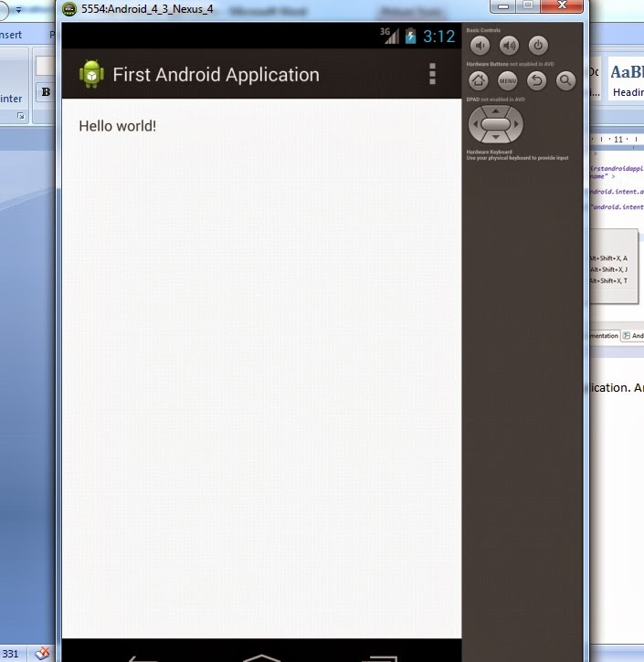This screenshot has width=644, height=662.
Task: Open Quick Access Toolbar dropdown in Word
Action: coord(18,9)
